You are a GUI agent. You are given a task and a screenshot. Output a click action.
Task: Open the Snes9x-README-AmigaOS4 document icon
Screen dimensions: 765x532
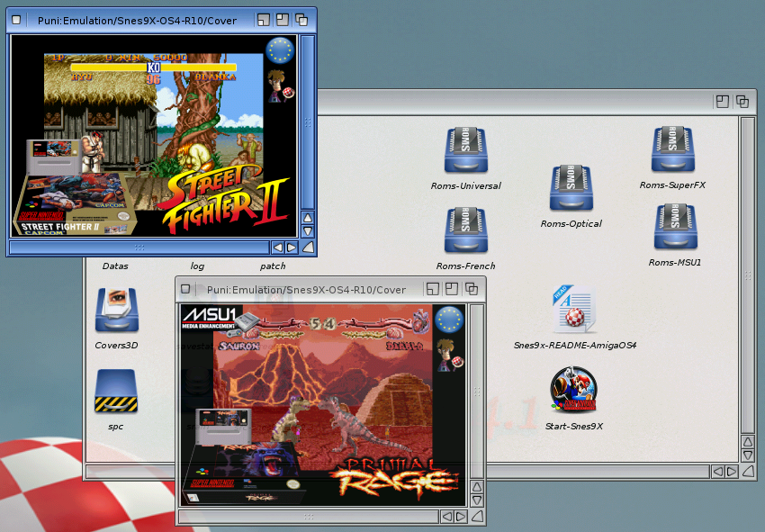pyautogui.click(x=574, y=311)
